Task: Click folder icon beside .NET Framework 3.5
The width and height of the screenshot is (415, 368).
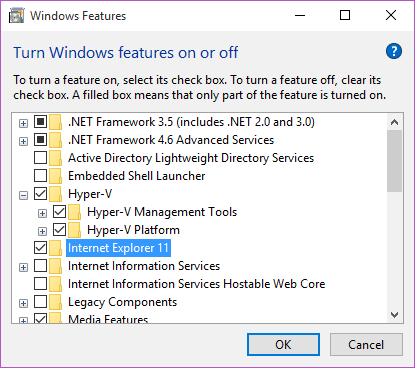Action: 55,122
